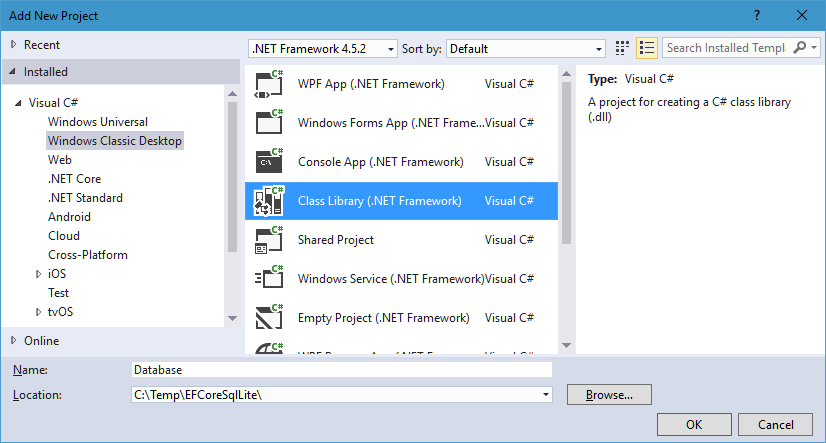Click the Browse... button
Image resolution: width=826 pixels, height=443 pixels.
click(609, 395)
